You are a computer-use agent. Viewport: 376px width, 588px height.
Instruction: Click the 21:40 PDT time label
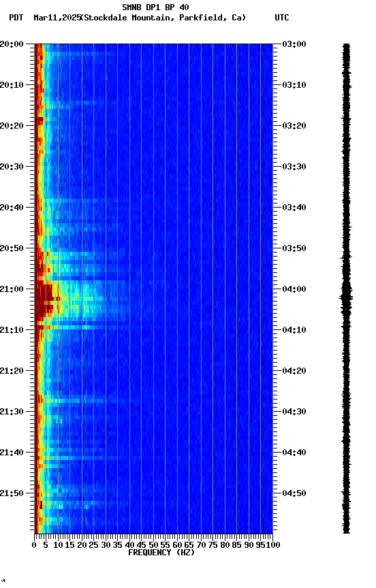pyautogui.click(x=12, y=453)
